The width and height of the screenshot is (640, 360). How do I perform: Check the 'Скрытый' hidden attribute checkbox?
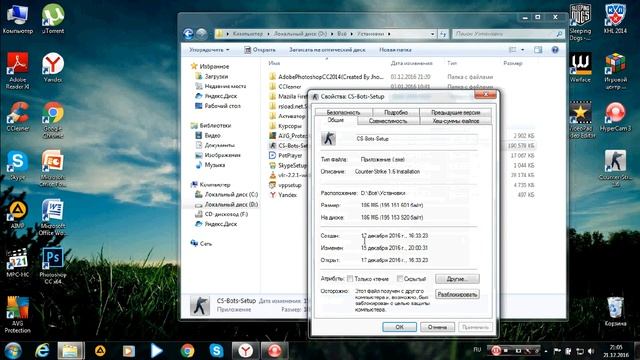pos(400,279)
